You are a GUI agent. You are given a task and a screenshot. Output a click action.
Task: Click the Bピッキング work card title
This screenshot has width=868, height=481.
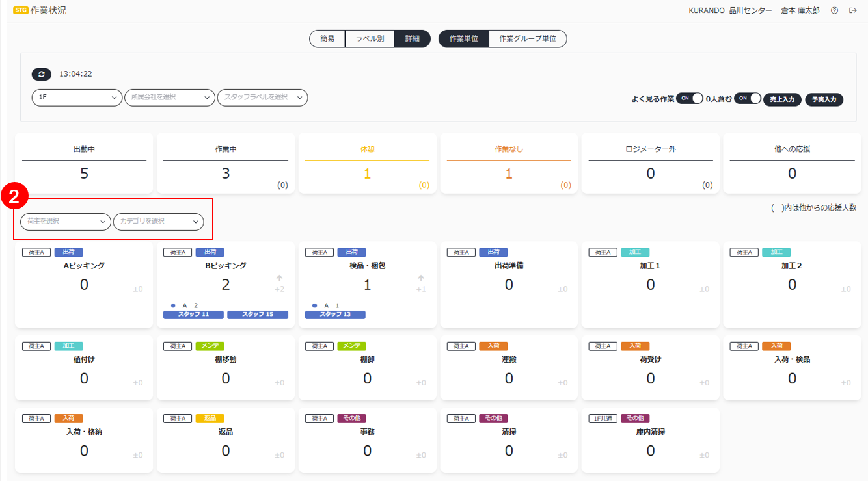[226, 266]
